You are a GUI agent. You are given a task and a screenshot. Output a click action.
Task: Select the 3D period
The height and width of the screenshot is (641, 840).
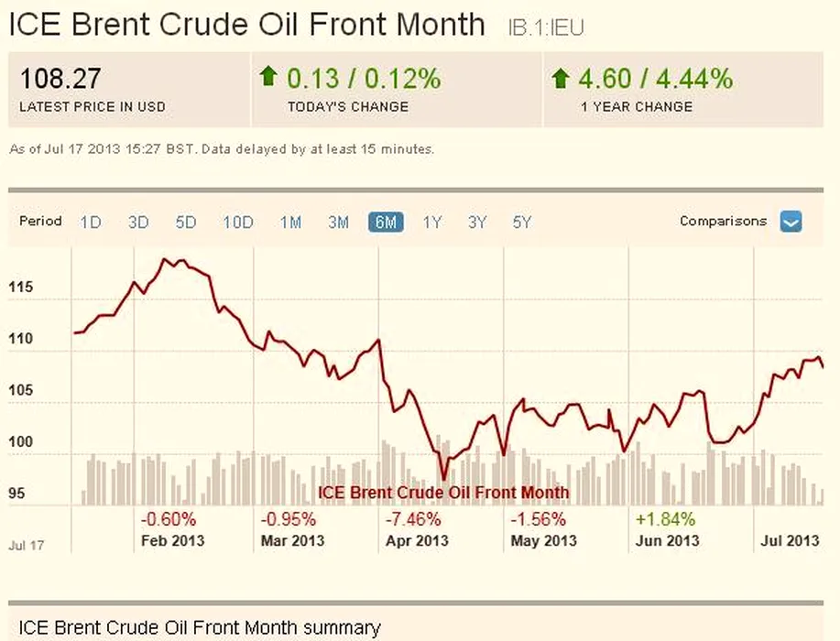(138, 222)
